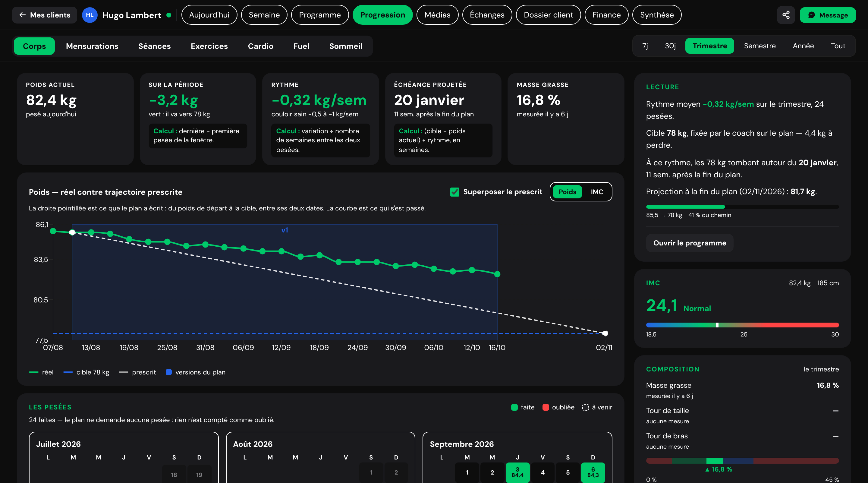Select September day 1 cell
868x483 pixels.
coord(467,472)
